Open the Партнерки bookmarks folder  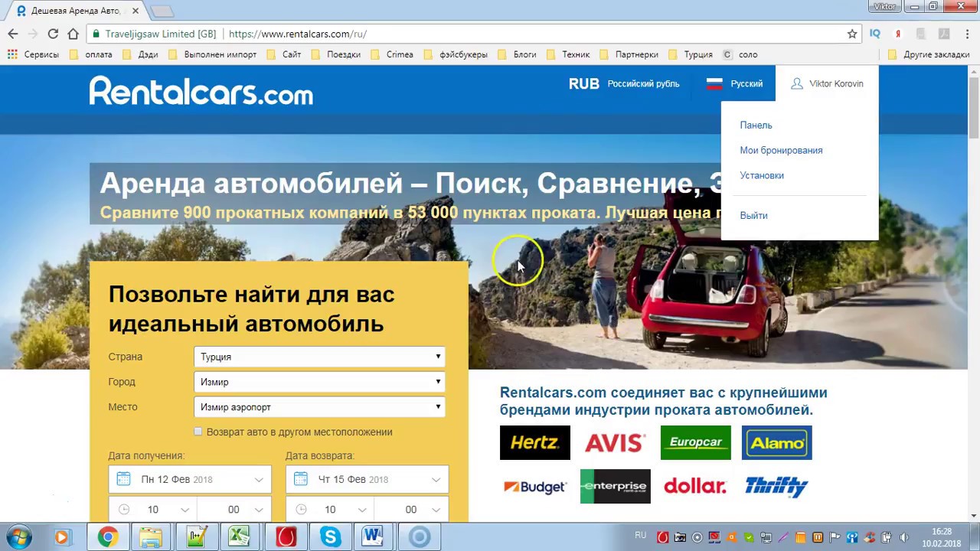[629, 54]
